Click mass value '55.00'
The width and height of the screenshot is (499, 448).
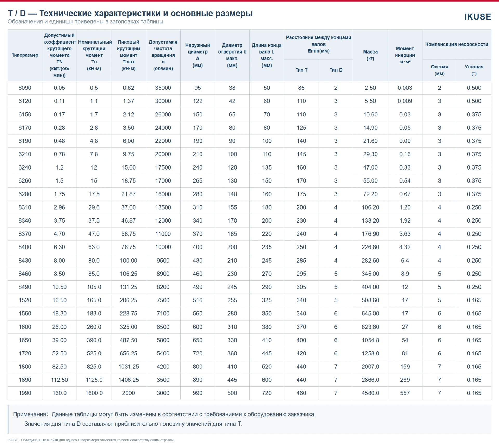(370, 181)
